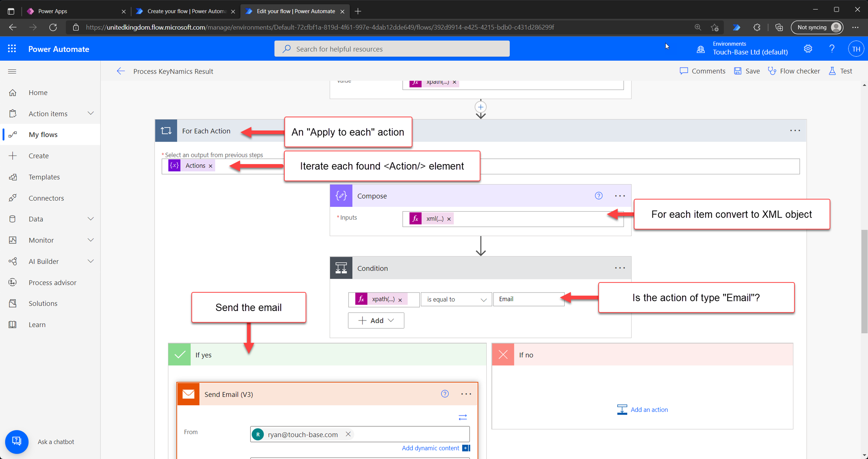Expand the Data navigation section
This screenshot has height=459, width=868.
(90, 219)
